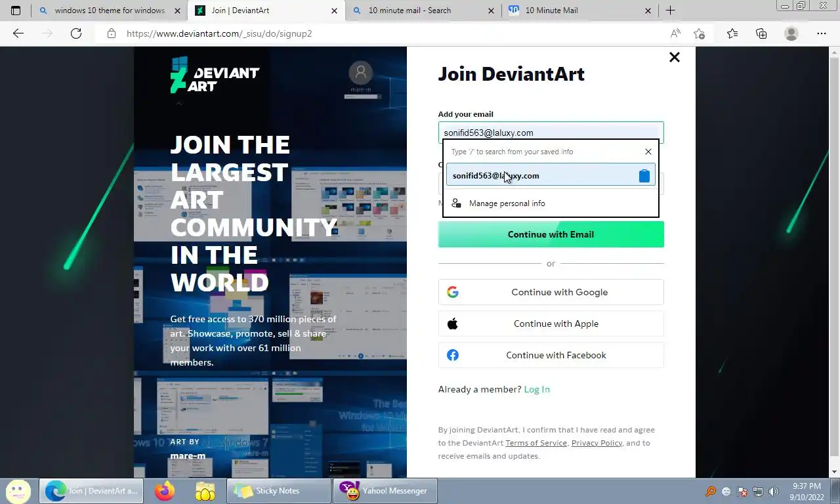Click the smiley start button on taskbar
This screenshot has height=504, width=840.
click(18, 491)
